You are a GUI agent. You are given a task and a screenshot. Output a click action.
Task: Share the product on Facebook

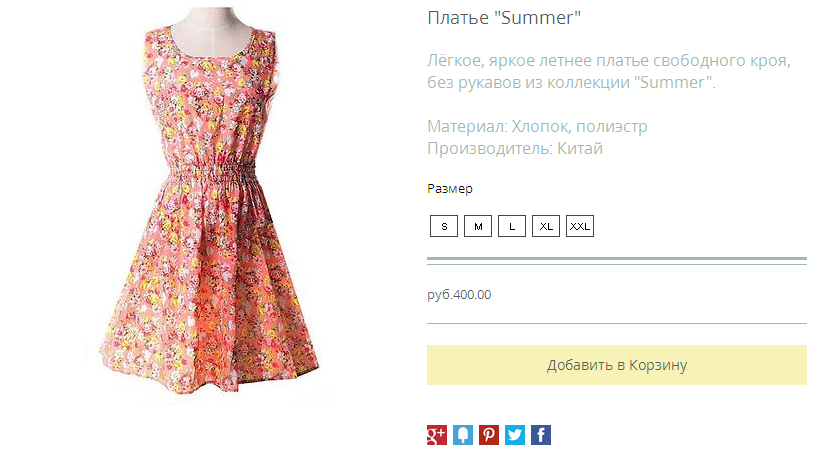pyautogui.click(x=541, y=435)
